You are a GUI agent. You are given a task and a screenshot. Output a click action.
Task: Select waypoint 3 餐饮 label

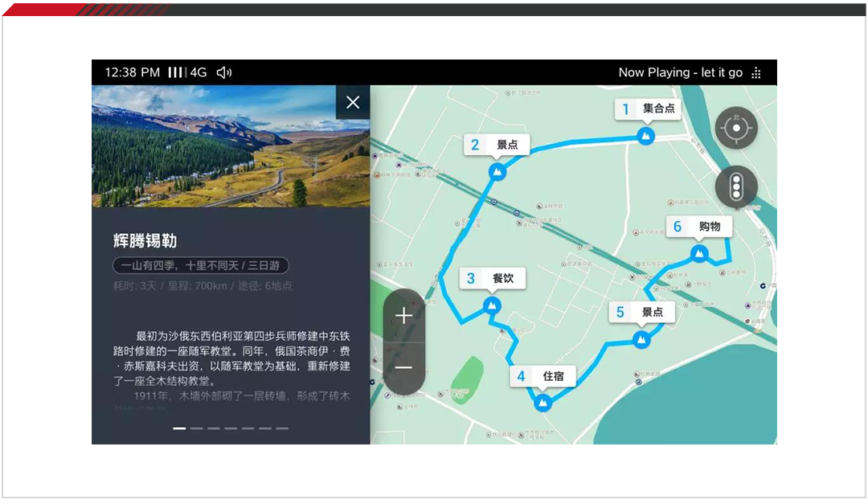pos(493,279)
